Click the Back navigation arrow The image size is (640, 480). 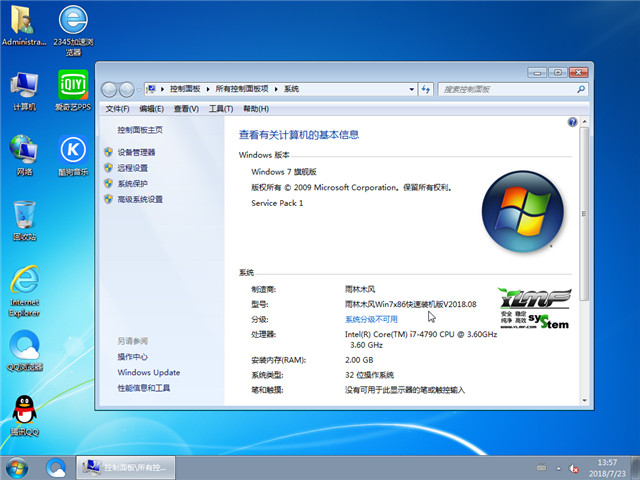tap(109, 89)
